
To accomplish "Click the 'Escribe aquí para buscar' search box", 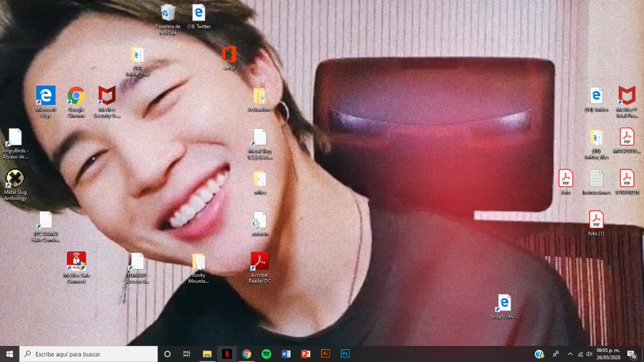I will click(x=89, y=354).
